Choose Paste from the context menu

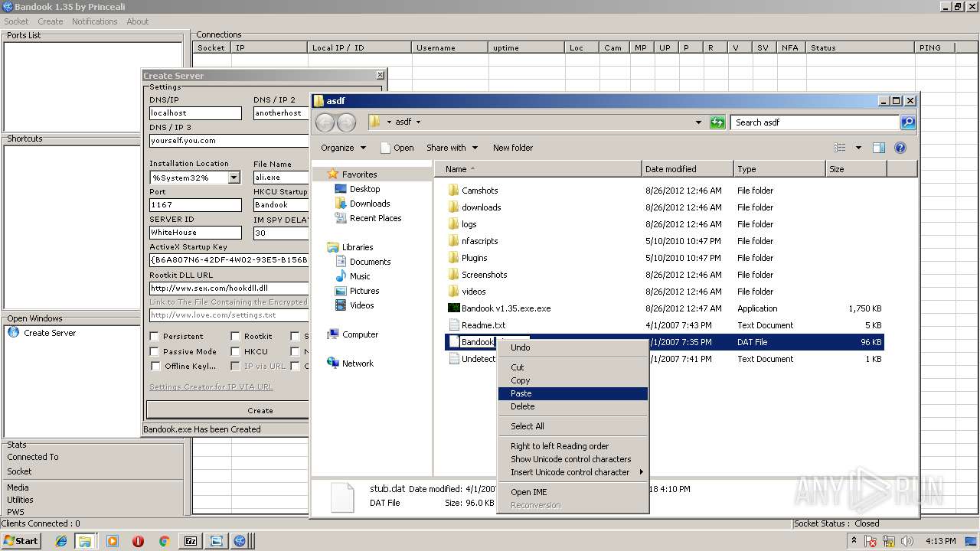[573, 393]
